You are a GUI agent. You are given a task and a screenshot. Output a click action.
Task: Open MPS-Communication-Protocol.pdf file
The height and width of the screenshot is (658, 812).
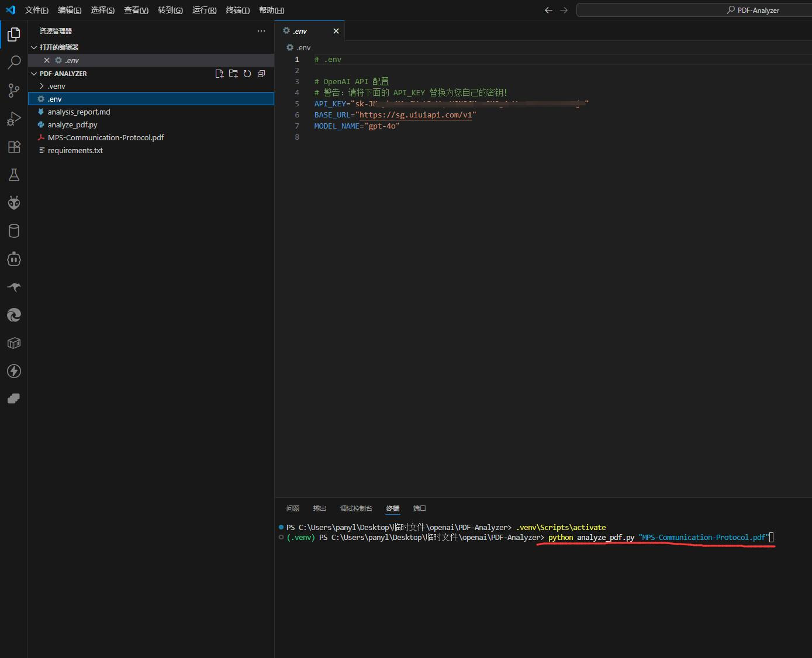151,137
